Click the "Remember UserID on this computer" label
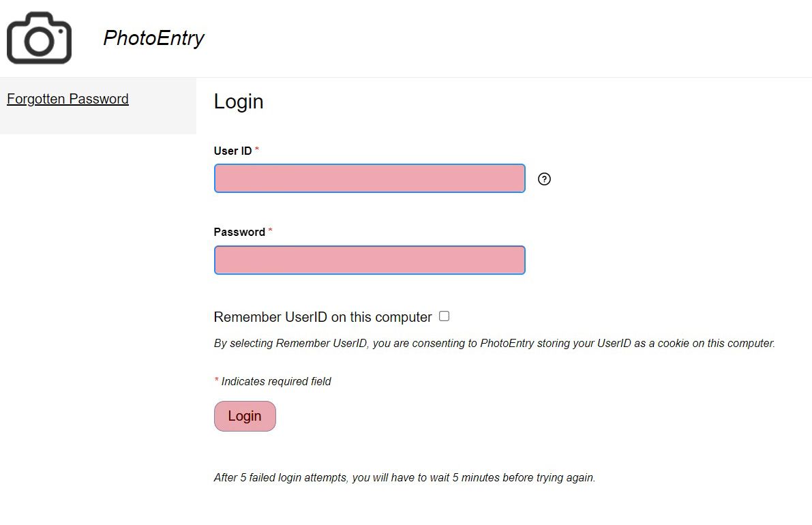This screenshot has width=812, height=525. (x=322, y=317)
